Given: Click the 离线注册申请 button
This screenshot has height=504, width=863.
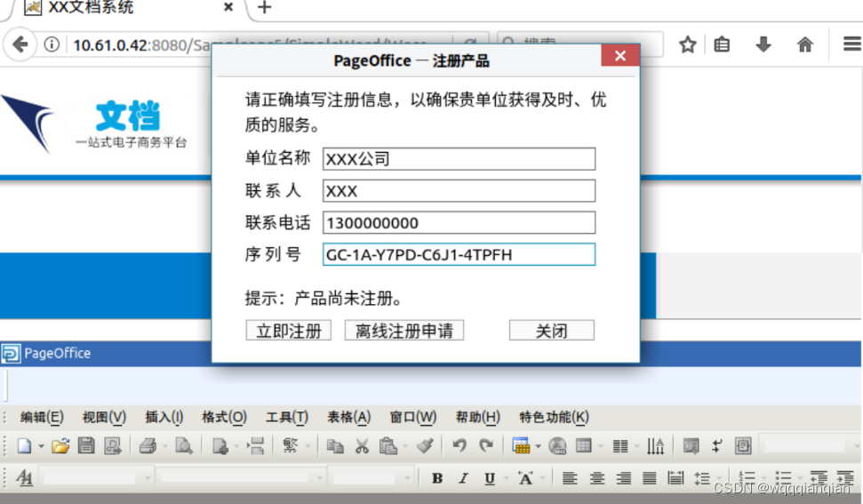Looking at the screenshot, I should (404, 331).
